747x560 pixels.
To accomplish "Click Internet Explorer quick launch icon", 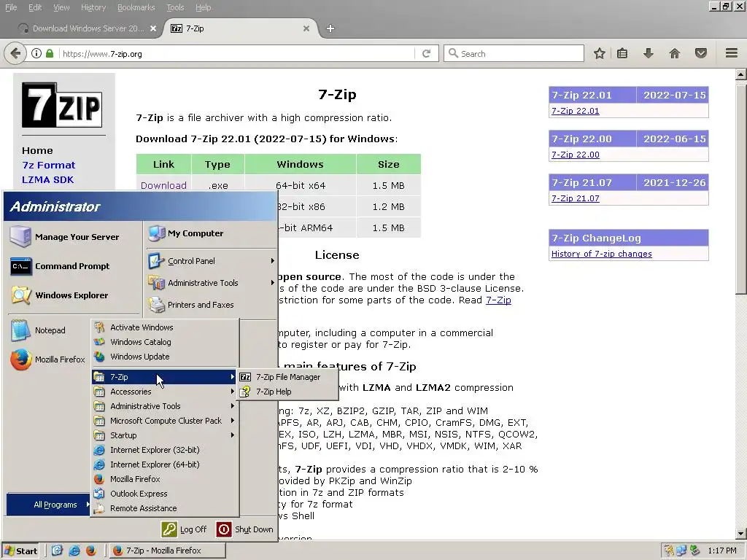I will (x=74, y=551).
